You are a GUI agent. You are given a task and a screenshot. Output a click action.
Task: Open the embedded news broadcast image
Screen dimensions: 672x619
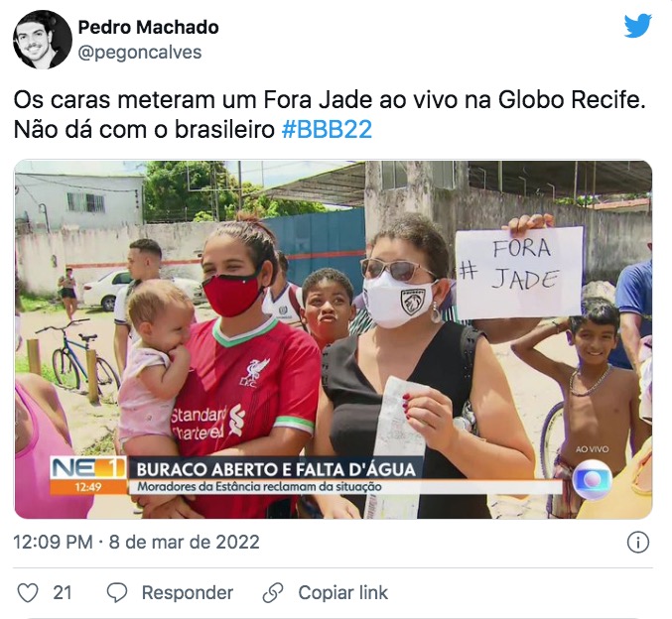(334, 339)
